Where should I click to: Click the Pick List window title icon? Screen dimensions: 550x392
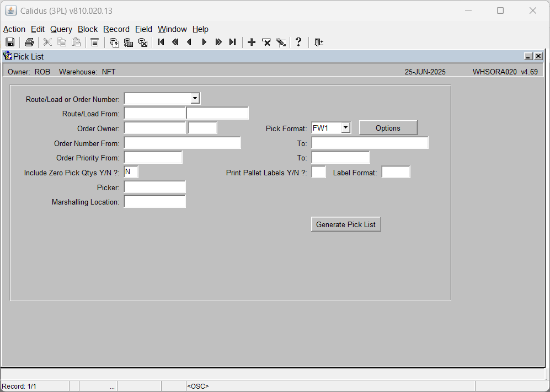click(x=8, y=56)
